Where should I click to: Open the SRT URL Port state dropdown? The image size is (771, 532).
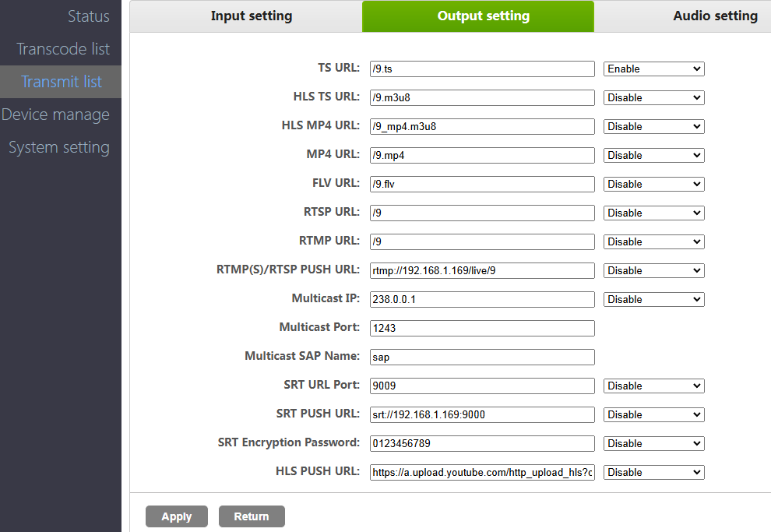(x=654, y=386)
